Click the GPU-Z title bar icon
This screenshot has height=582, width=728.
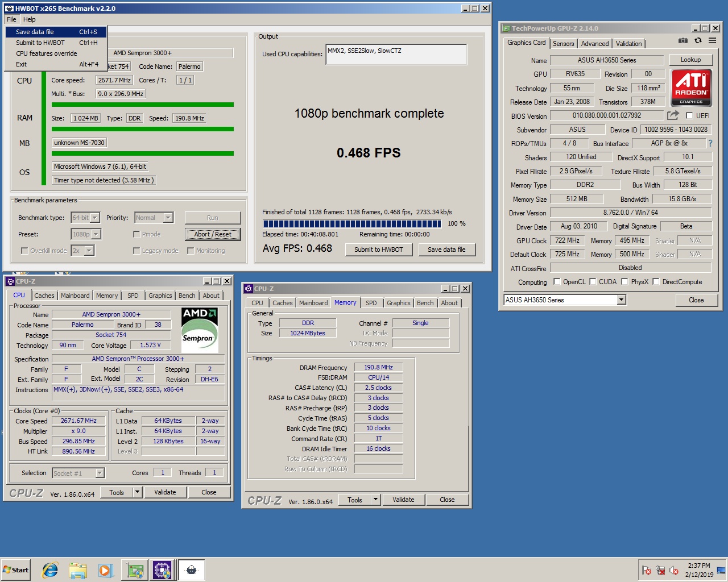(x=506, y=28)
